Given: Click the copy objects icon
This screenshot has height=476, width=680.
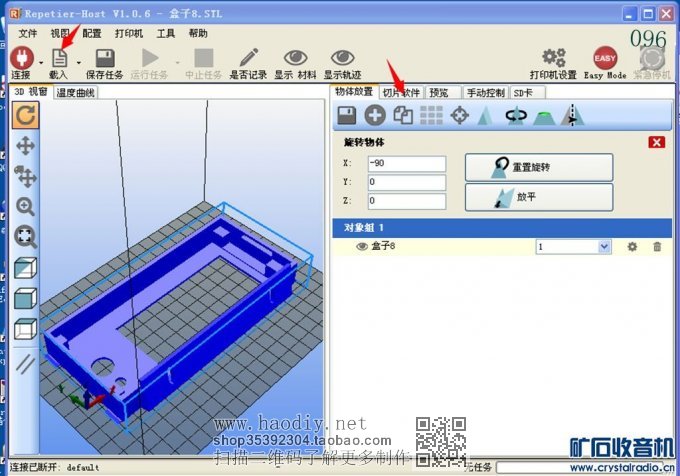Looking at the screenshot, I should tap(403, 115).
